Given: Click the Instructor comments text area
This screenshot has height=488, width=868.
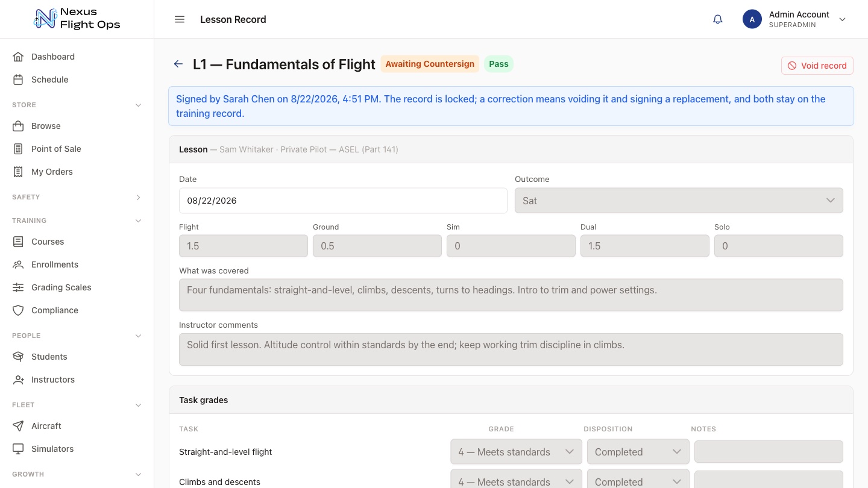Looking at the screenshot, I should point(511,349).
